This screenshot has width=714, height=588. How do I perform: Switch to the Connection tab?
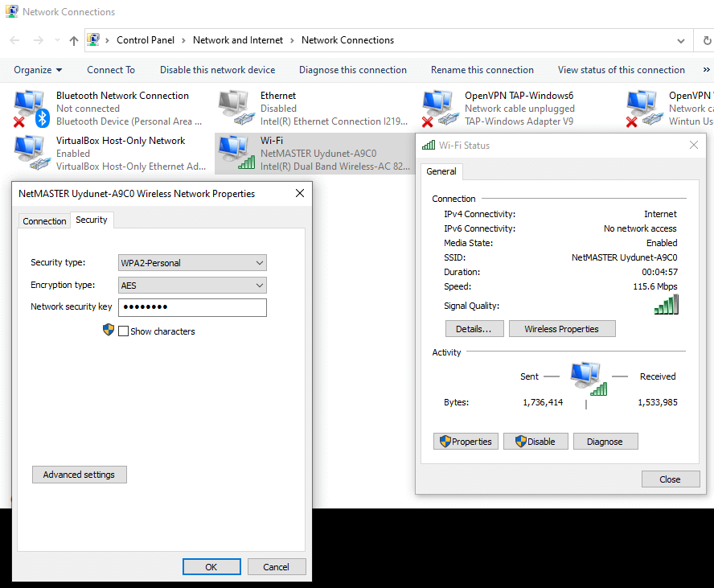coord(44,220)
